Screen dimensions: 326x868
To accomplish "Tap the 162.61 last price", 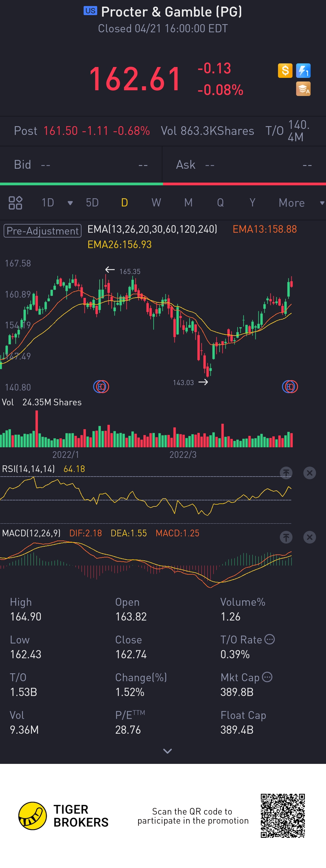I will 135,79.
